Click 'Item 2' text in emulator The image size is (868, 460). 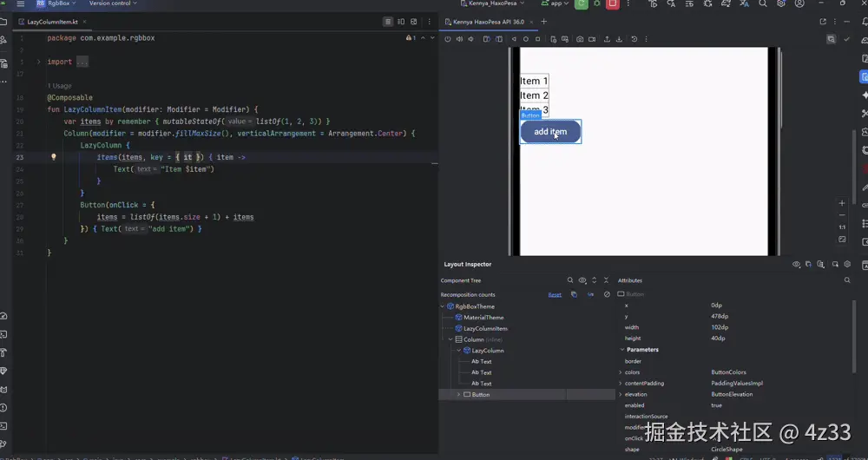pyautogui.click(x=534, y=95)
